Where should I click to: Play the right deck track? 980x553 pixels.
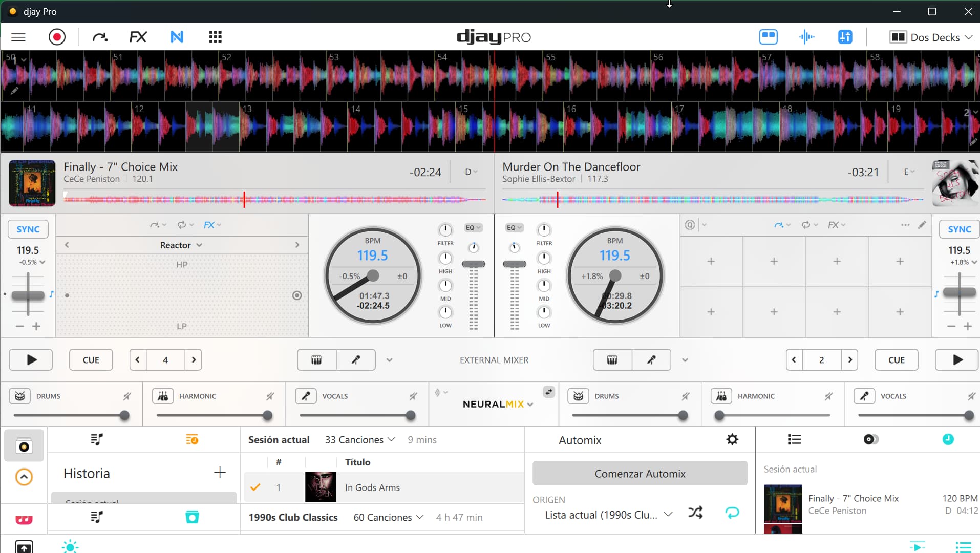(957, 360)
